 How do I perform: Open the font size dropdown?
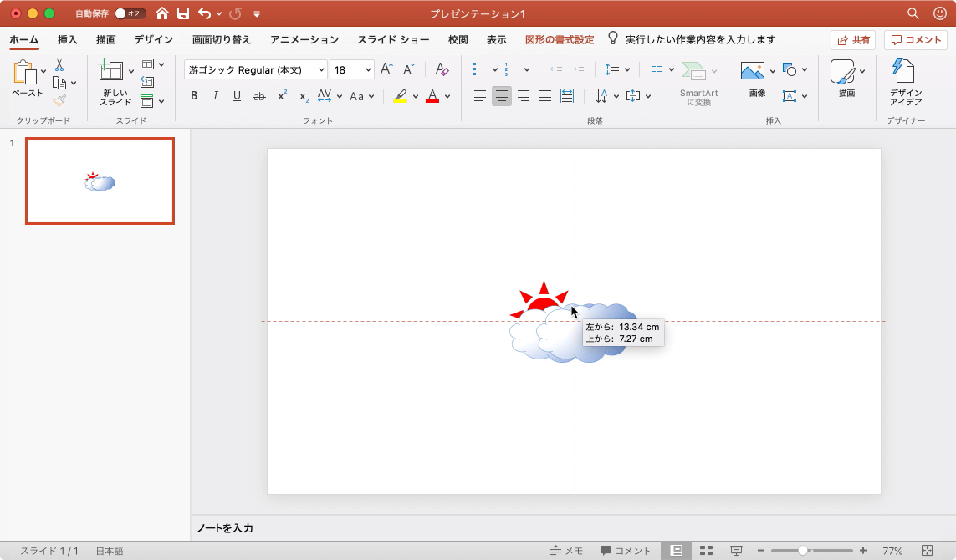(x=368, y=70)
